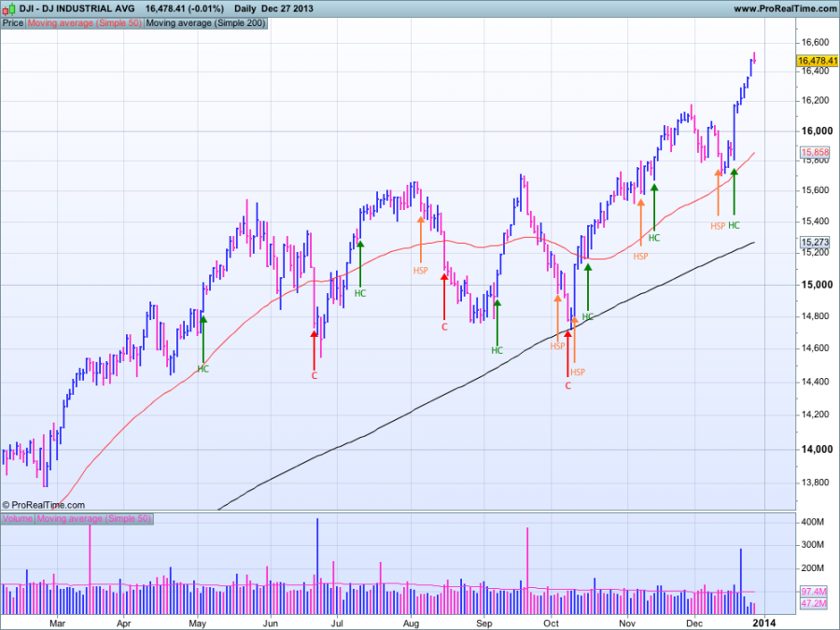The image size is (840, 630).
Task: Click the Nov label on the time axis
Action: click(x=627, y=623)
